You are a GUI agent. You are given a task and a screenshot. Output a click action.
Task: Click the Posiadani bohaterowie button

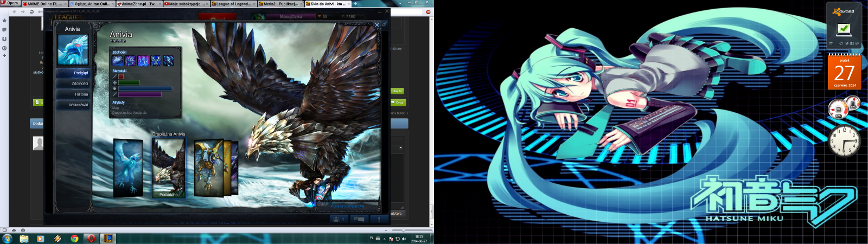(x=348, y=206)
